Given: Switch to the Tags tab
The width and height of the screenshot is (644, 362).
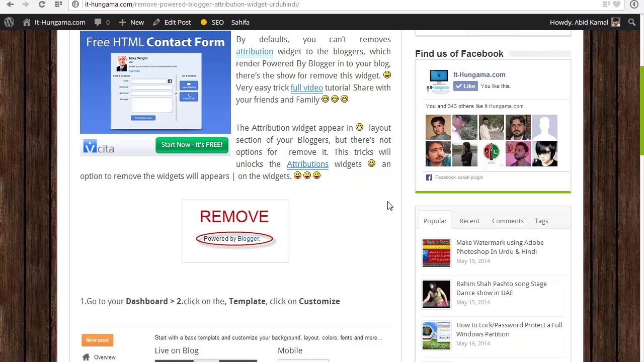Looking at the screenshot, I should pyautogui.click(x=541, y=221).
